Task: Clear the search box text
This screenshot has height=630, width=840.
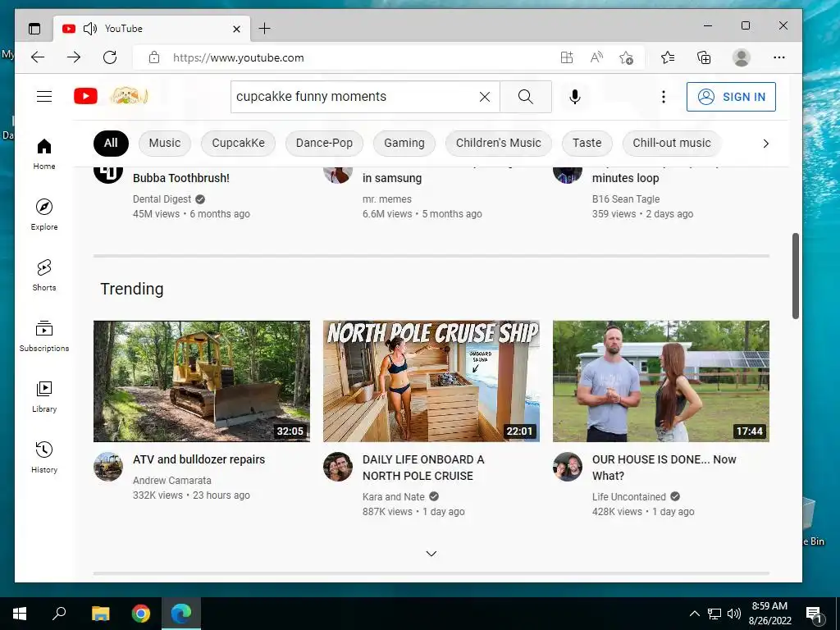Action: [x=484, y=97]
